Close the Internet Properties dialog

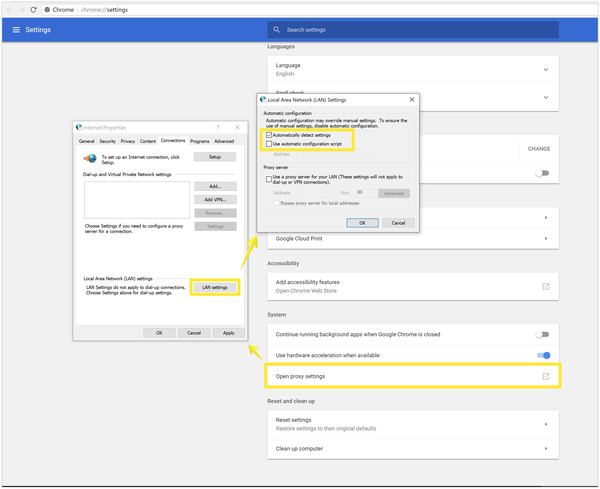(x=237, y=127)
